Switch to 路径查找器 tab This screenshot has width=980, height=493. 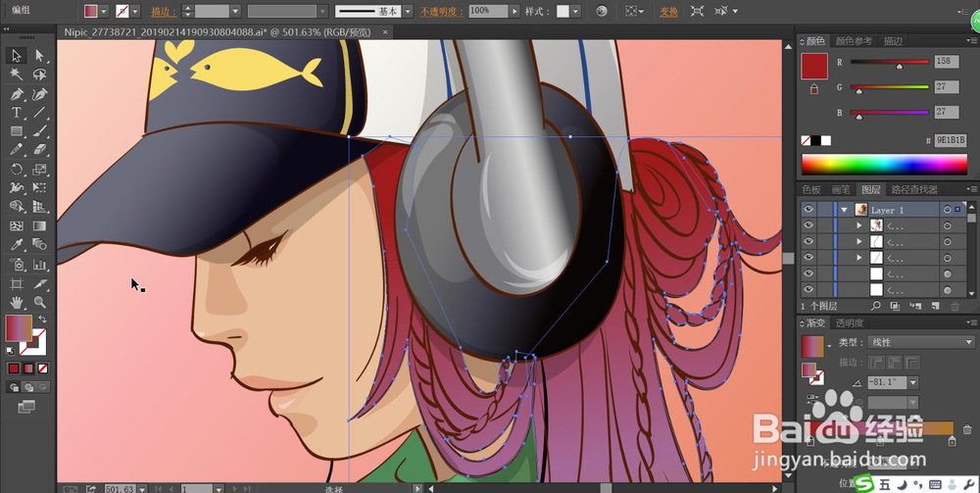pos(914,189)
